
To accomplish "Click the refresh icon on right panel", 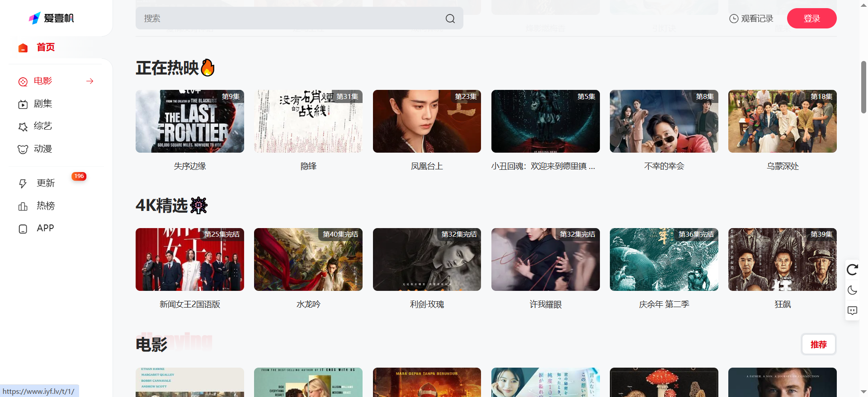I will [852, 270].
